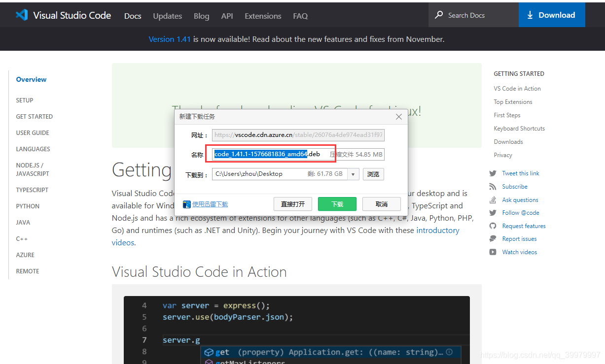The width and height of the screenshot is (605, 364).
Task: Open the FAQ navigation item
Action: coord(300,16)
